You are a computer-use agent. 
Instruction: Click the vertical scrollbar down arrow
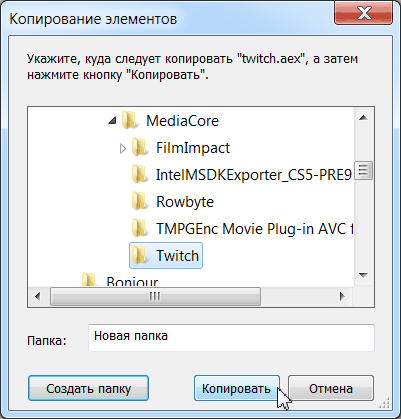[x=364, y=275]
